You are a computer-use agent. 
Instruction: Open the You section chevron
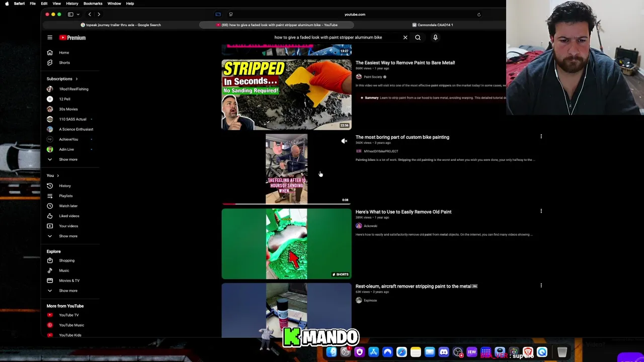[58, 175]
